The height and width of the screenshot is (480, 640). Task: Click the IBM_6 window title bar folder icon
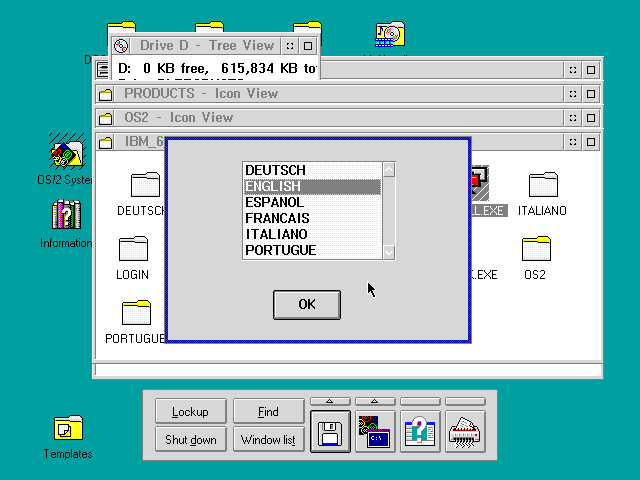(105, 142)
